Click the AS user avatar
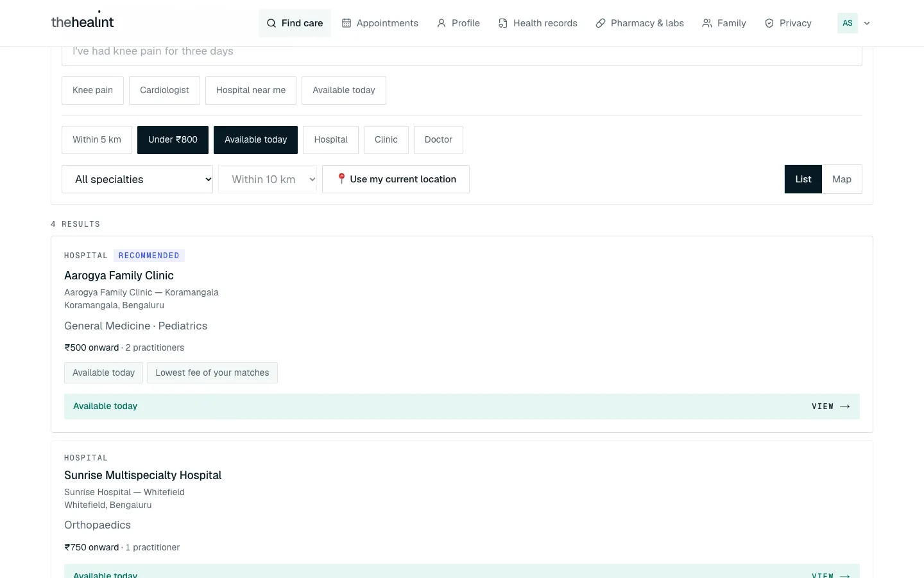924x578 pixels. (x=848, y=23)
